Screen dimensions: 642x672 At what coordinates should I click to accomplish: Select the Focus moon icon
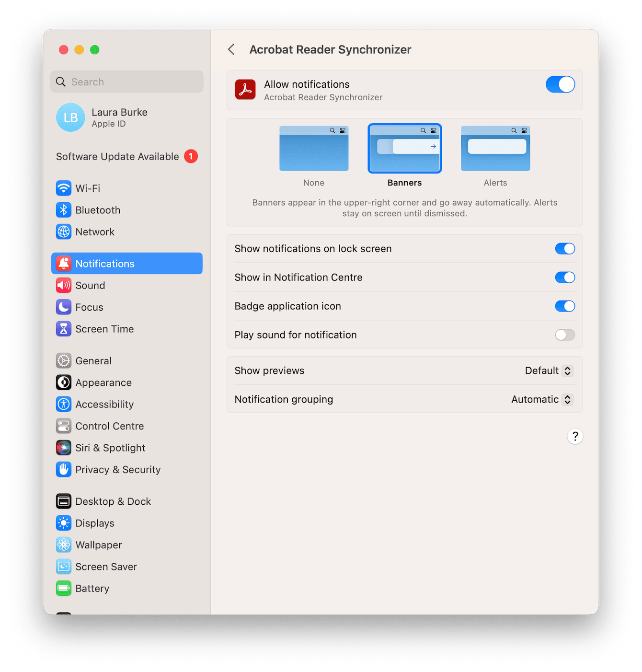64,307
